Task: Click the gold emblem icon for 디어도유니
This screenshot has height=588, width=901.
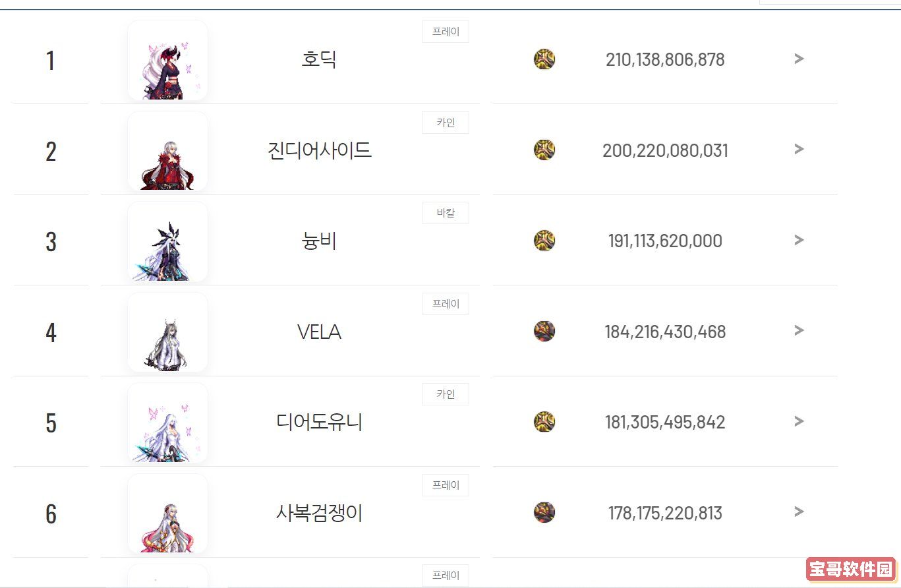Action: point(544,422)
